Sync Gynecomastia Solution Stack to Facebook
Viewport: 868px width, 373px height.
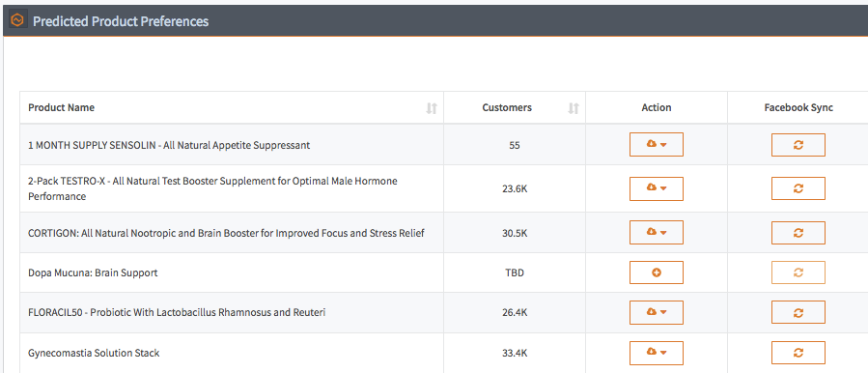click(x=798, y=353)
